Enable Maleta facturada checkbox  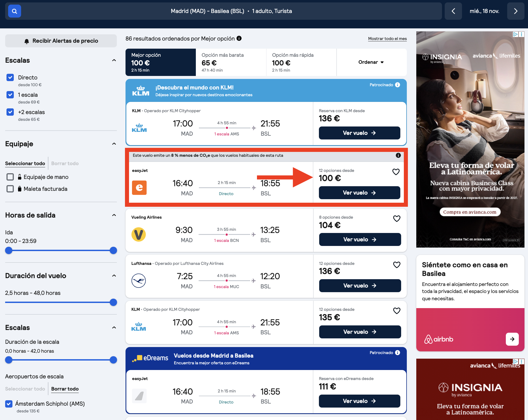pyautogui.click(x=10, y=189)
